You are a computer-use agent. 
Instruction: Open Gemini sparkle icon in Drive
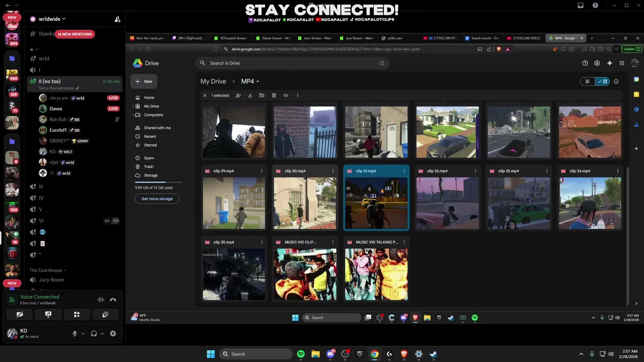(x=609, y=63)
